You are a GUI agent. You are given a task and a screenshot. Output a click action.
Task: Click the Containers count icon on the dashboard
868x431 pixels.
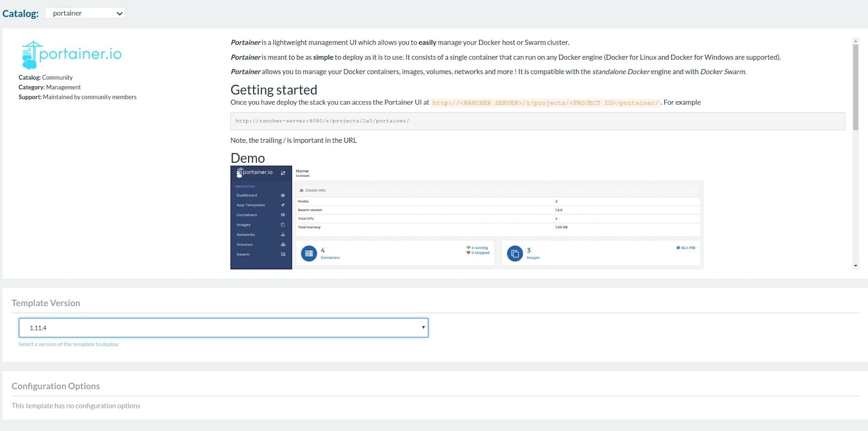309,253
